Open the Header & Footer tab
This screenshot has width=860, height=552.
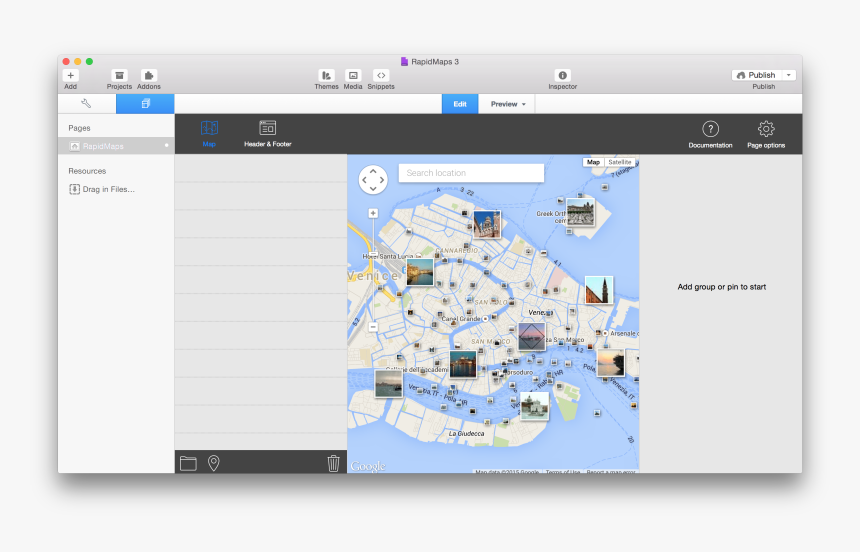point(268,133)
